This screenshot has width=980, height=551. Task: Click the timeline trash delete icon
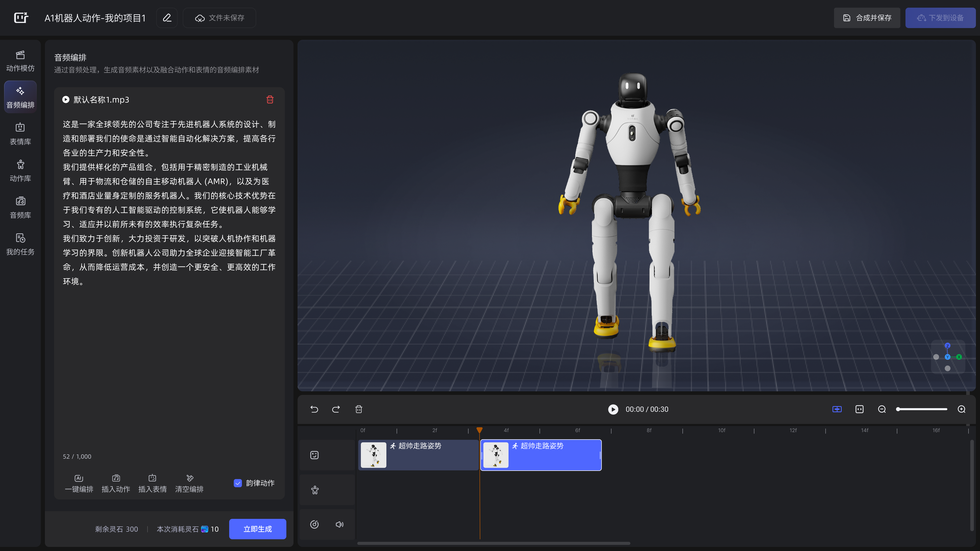coord(359,409)
